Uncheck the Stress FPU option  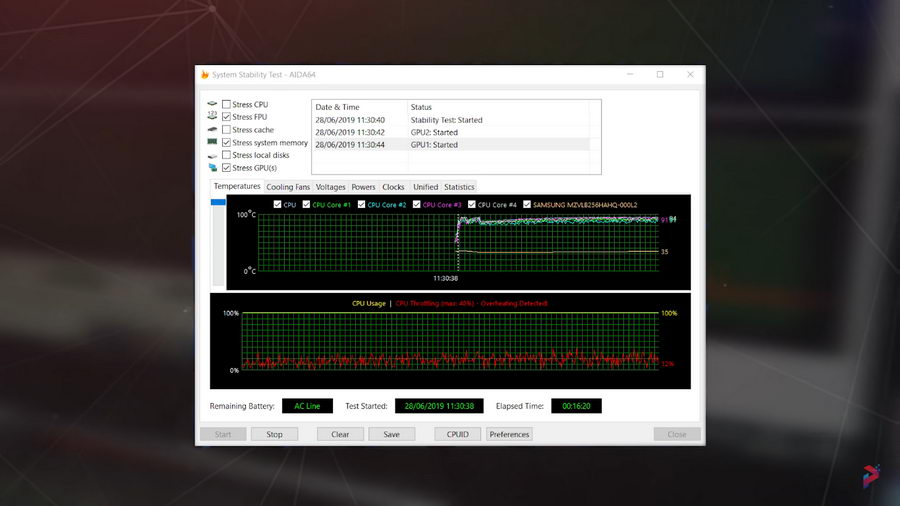(x=226, y=117)
